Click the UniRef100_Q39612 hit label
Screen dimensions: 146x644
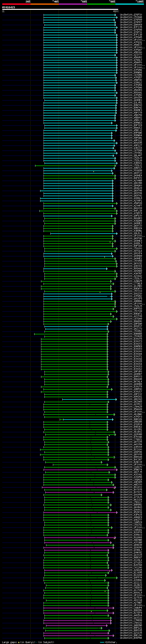pos(131,82)
